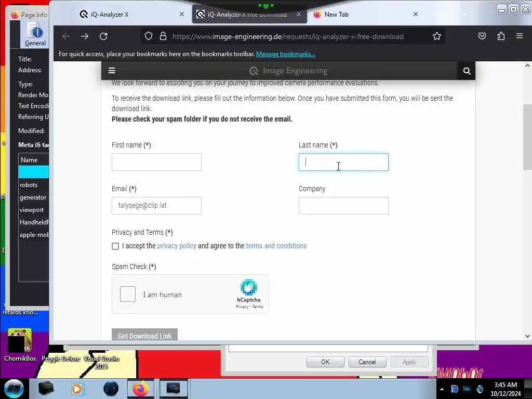Show hidden system tray icons
This screenshot has height=399, width=532.
(442, 389)
